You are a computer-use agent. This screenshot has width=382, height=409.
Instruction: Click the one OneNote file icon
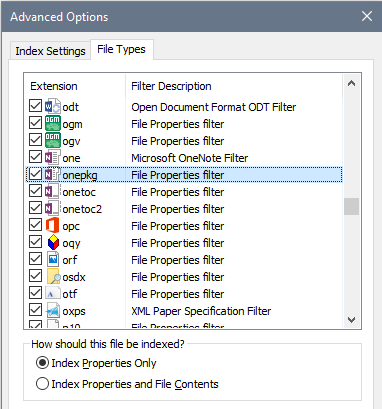pyautogui.click(x=53, y=158)
